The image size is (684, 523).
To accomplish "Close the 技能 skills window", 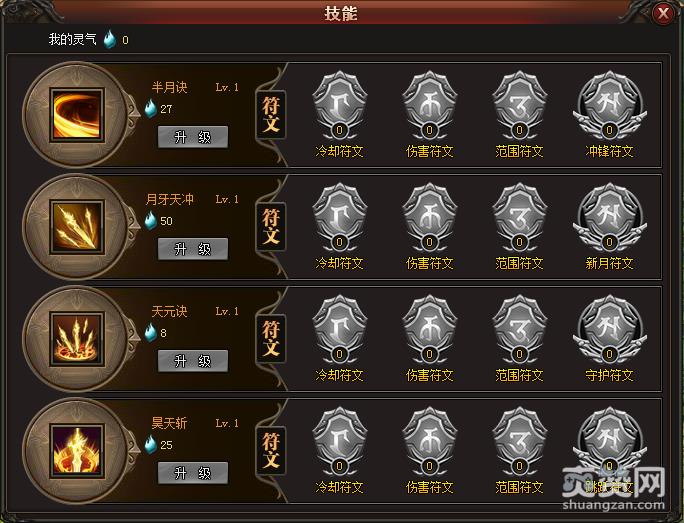I will click(x=663, y=14).
